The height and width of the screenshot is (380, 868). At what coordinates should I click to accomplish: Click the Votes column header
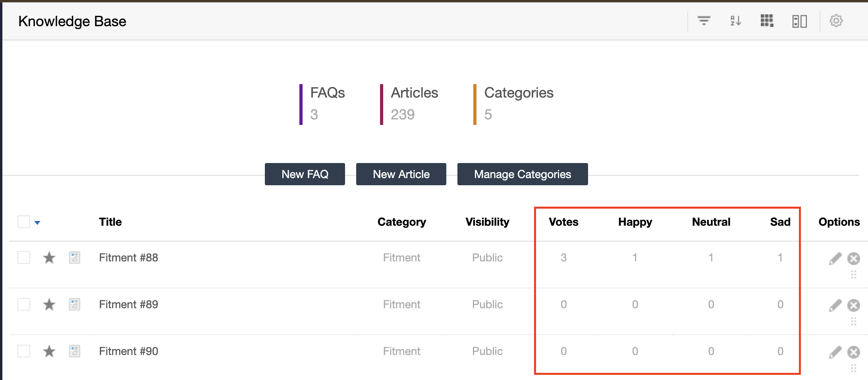[563, 222]
